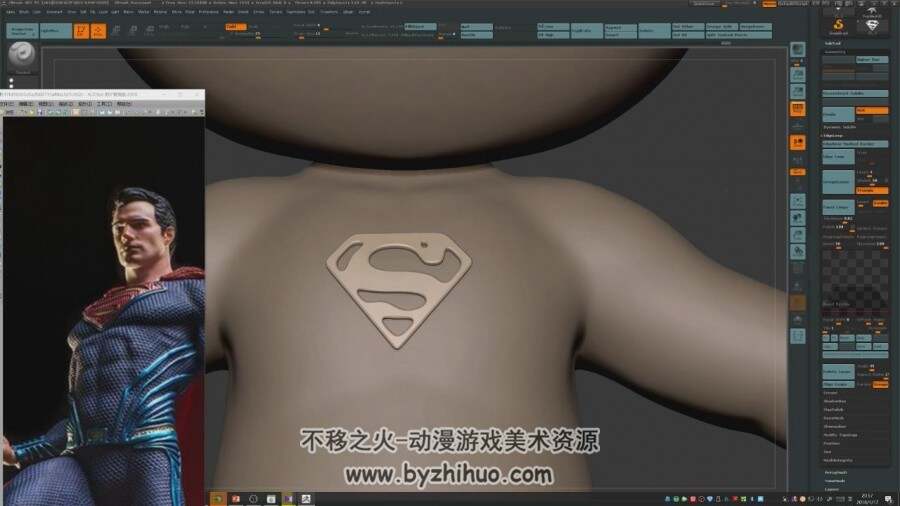Toggle the Zadd button

235,27
